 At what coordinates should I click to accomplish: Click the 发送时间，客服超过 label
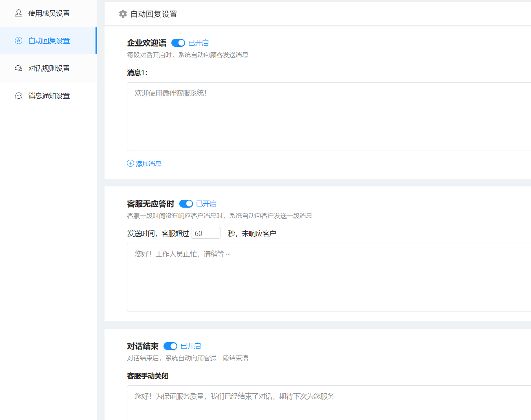tap(158, 234)
